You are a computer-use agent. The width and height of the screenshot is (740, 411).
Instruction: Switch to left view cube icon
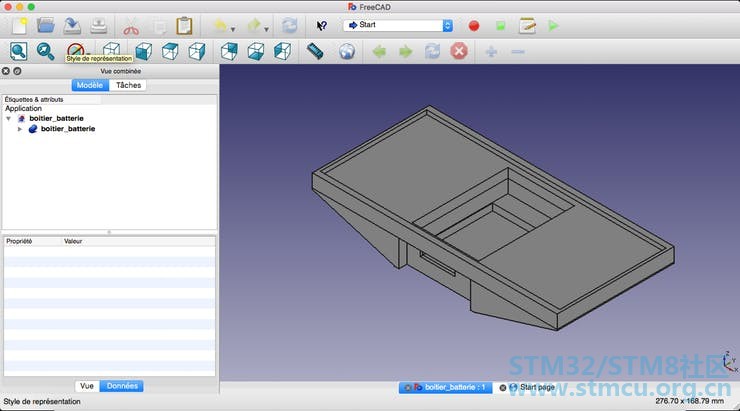click(x=282, y=51)
